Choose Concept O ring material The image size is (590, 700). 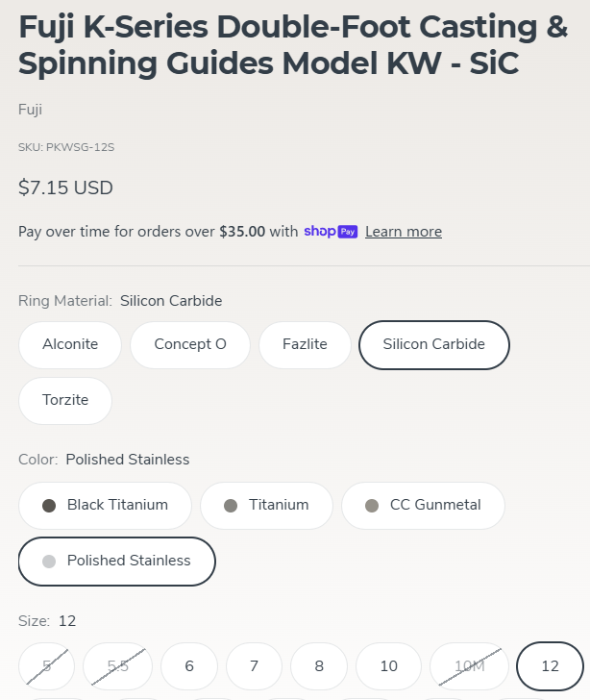tap(190, 344)
